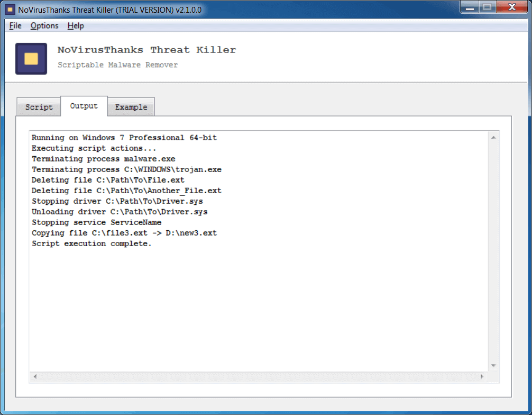Click the title bar application icon
This screenshot has height=415, width=532.
tap(10, 10)
